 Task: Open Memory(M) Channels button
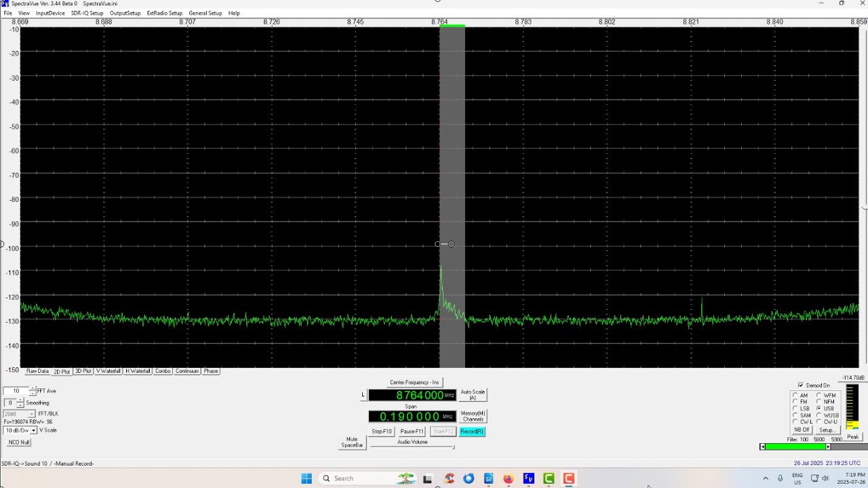473,416
